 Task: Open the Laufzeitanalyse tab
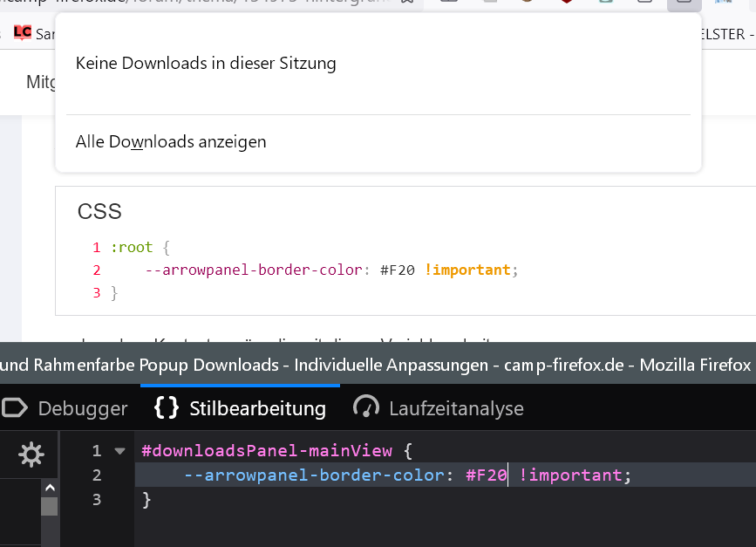pos(456,408)
